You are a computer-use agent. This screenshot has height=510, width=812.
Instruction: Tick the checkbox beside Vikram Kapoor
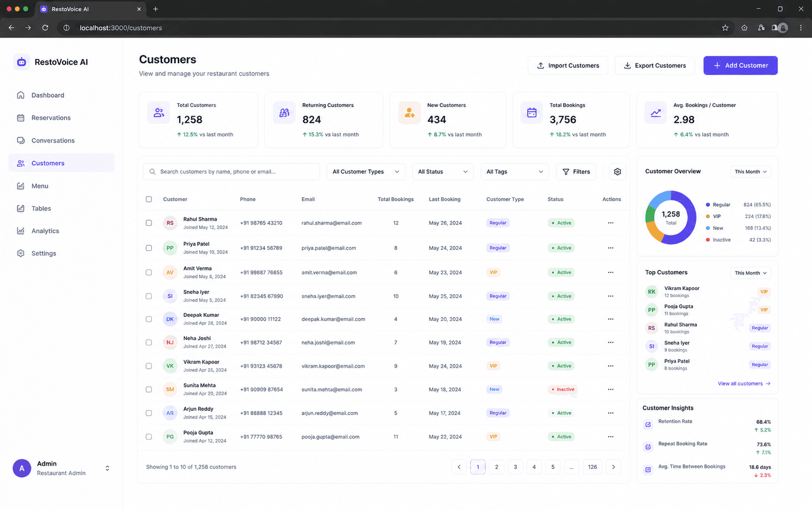pyautogui.click(x=149, y=366)
